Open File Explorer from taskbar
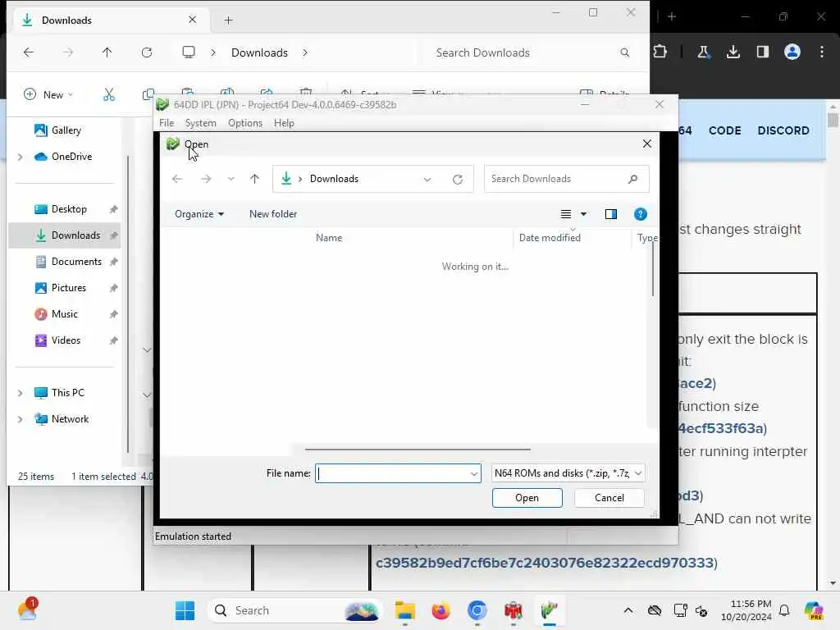The height and width of the screenshot is (630, 840). coord(405,610)
